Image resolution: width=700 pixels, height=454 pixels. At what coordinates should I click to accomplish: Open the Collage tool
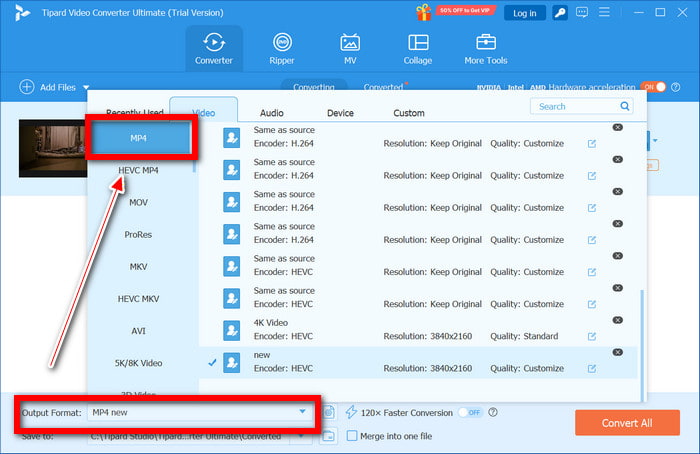[x=418, y=48]
